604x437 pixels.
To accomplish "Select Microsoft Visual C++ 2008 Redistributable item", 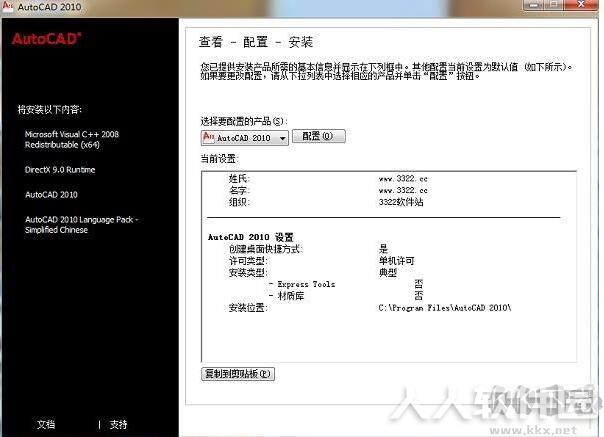I will 72,139.
